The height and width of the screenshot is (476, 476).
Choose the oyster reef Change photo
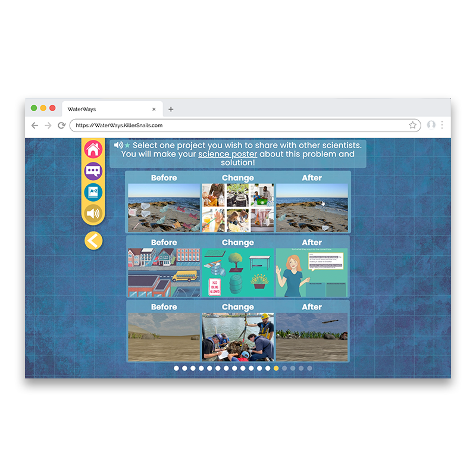click(237, 337)
